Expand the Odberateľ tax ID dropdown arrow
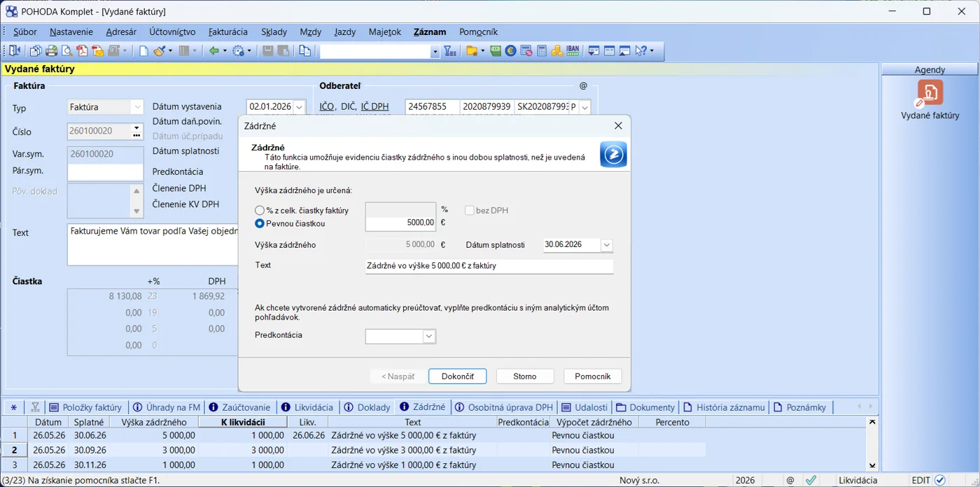 pyautogui.click(x=584, y=107)
